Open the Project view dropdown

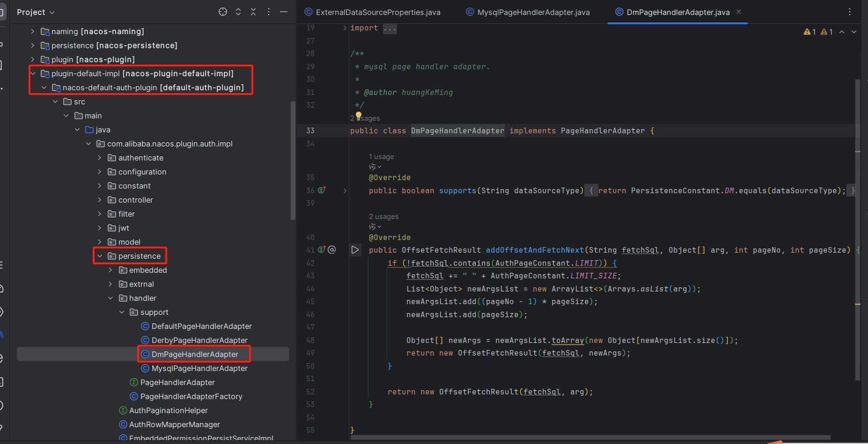pyautogui.click(x=36, y=12)
